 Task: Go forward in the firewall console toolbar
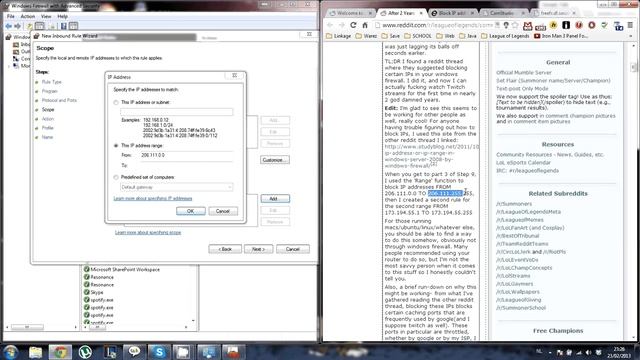pyautogui.click(x=18, y=26)
